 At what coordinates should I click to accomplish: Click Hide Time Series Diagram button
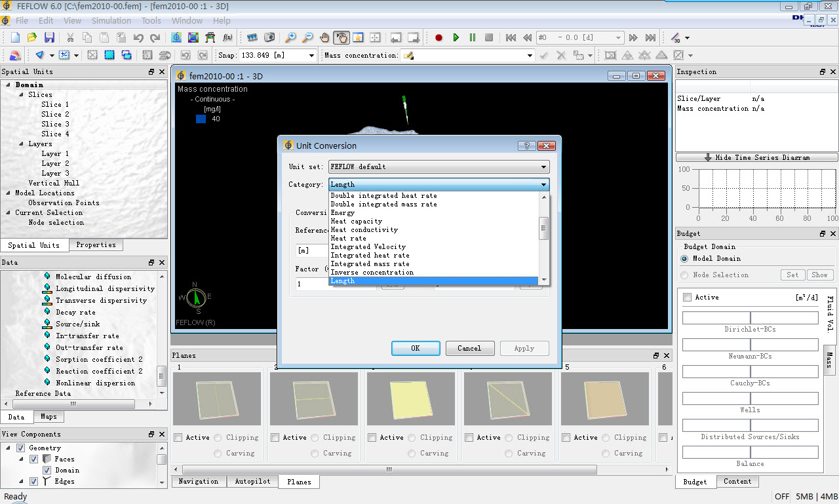(x=756, y=157)
